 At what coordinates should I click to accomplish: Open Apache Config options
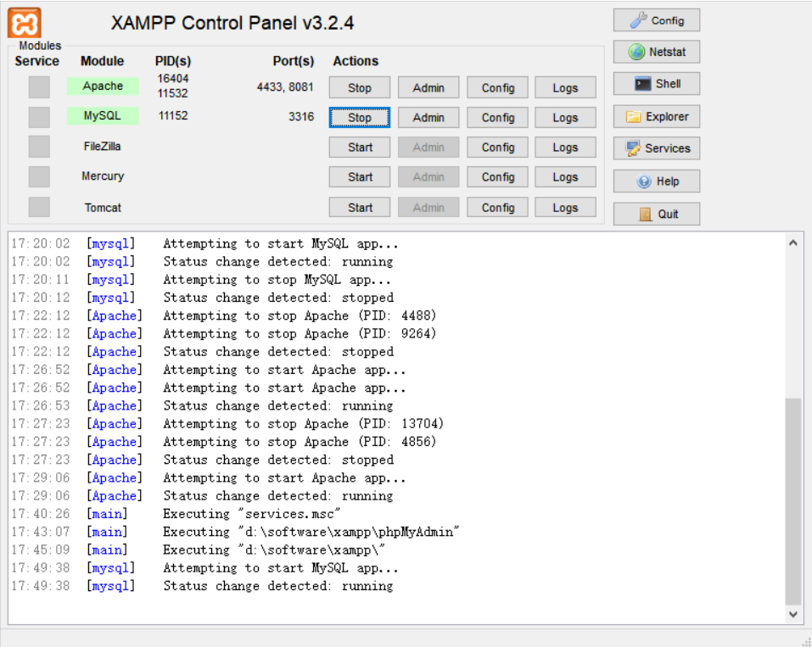pyautogui.click(x=498, y=87)
